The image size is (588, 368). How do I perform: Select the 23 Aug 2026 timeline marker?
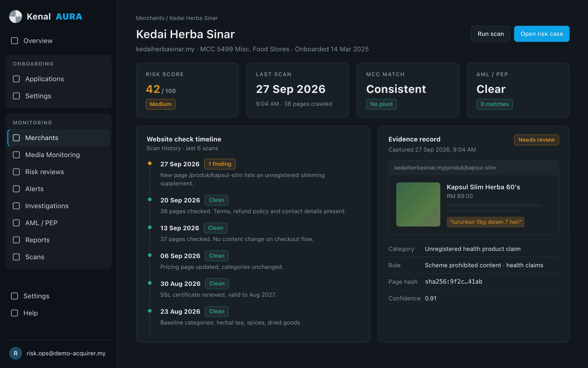[x=150, y=311]
